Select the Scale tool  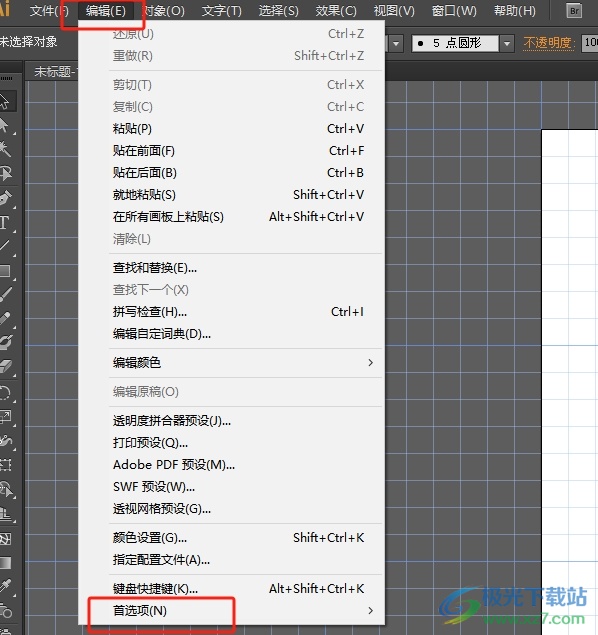coord(6,417)
